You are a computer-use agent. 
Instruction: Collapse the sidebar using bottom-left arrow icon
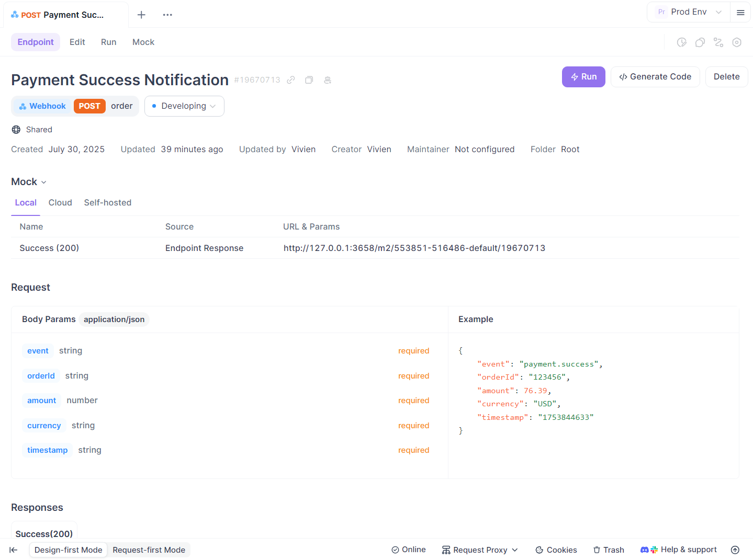(x=14, y=550)
